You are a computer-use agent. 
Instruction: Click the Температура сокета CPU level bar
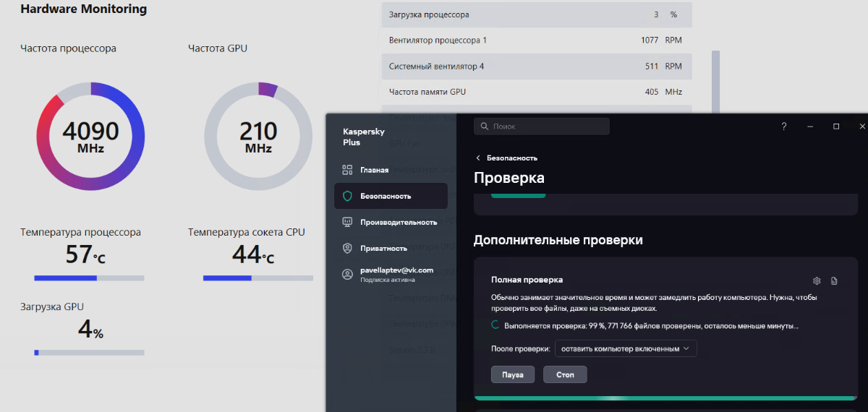(x=258, y=278)
